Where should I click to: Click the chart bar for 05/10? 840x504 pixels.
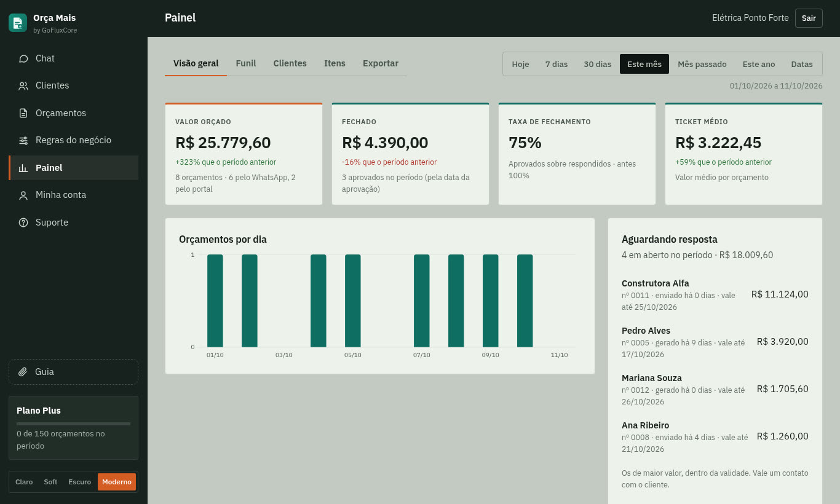[x=353, y=301]
